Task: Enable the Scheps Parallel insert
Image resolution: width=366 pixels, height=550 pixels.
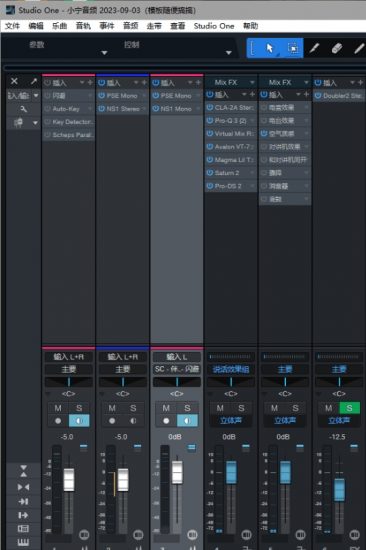Action: [x=48, y=135]
